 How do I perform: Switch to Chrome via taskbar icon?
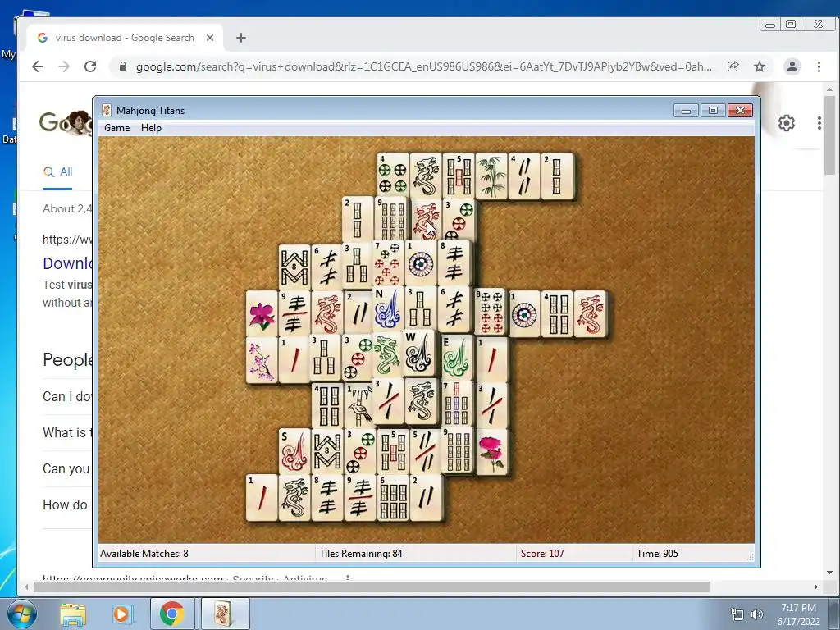point(171,614)
